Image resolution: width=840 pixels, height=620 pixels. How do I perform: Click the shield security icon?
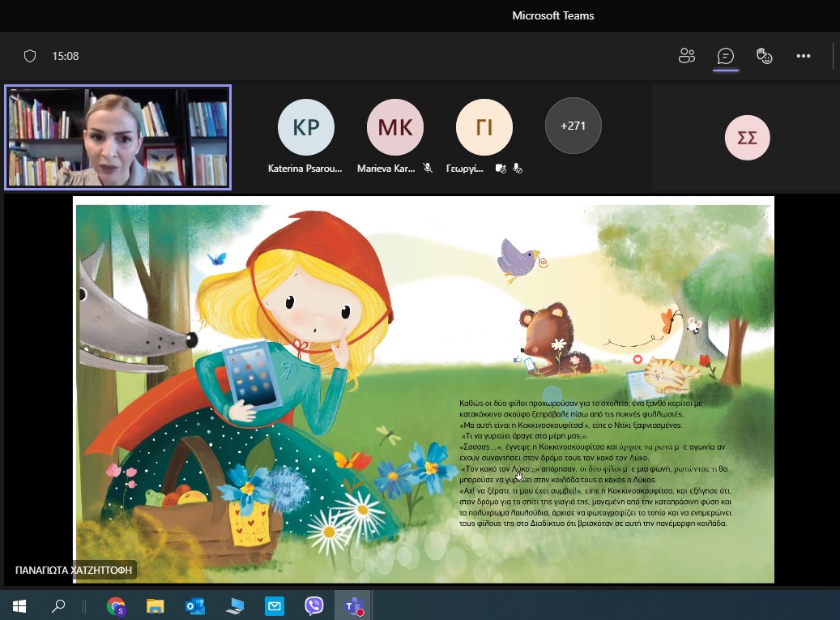point(30,56)
